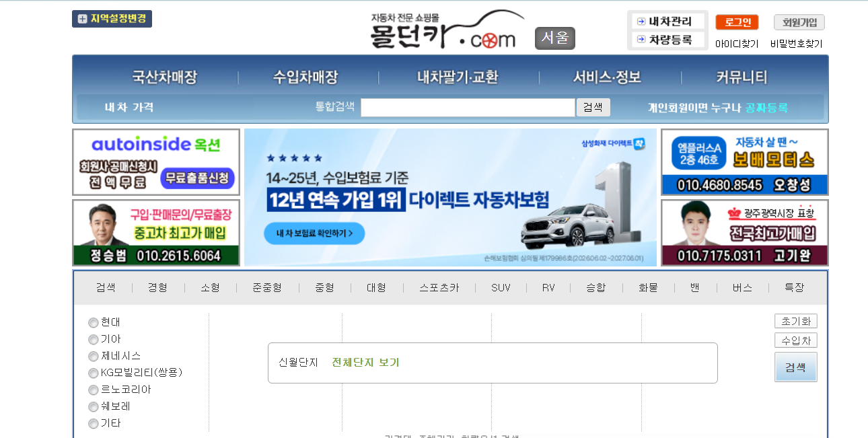Viewport: 868px width, 438px height.
Task: Select the 기아 manufacturer radio button
Action: (x=94, y=340)
